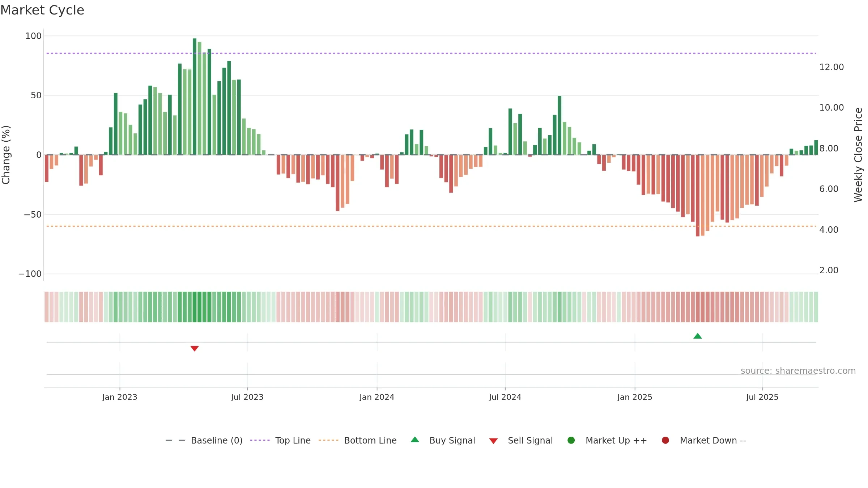Image resolution: width=868 pixels, height=488 pixels.
Task: Toggle the Market Up ++ legend entry
Action: (607, 440)
